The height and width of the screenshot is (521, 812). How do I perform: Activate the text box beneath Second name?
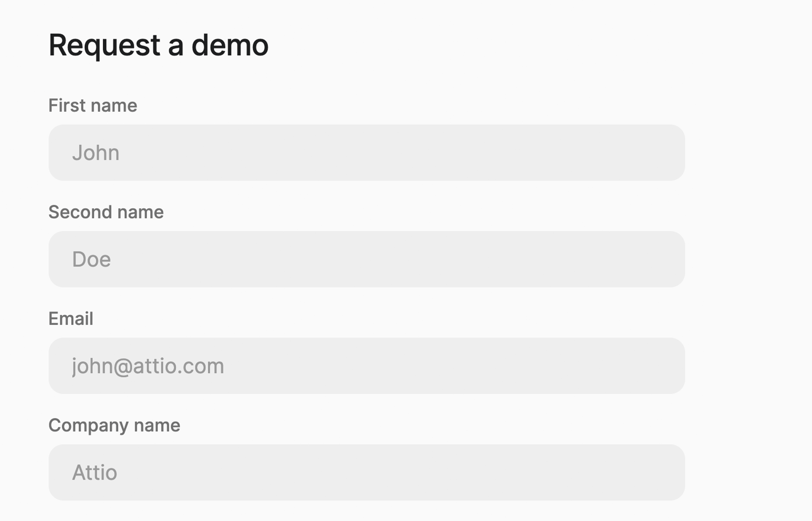point(366,259)
